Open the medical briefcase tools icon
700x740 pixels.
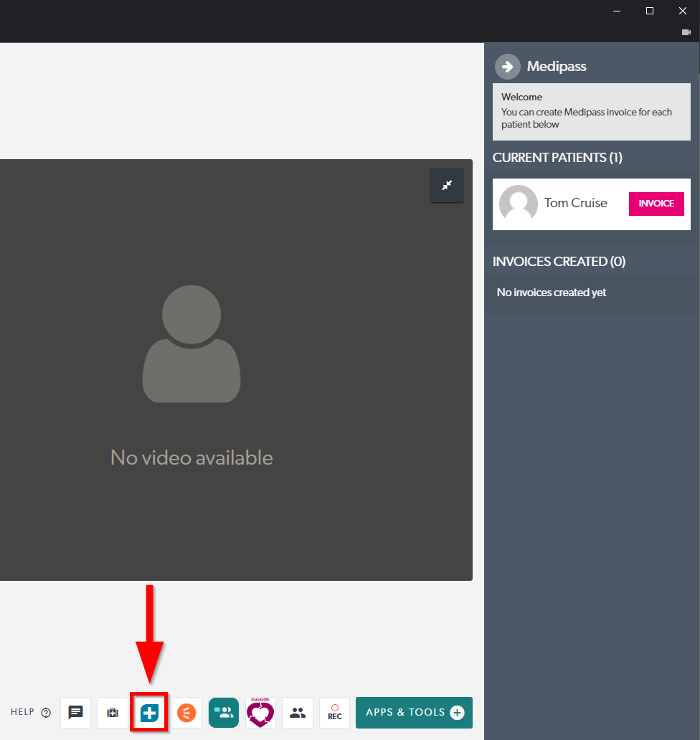click(112, 712)
